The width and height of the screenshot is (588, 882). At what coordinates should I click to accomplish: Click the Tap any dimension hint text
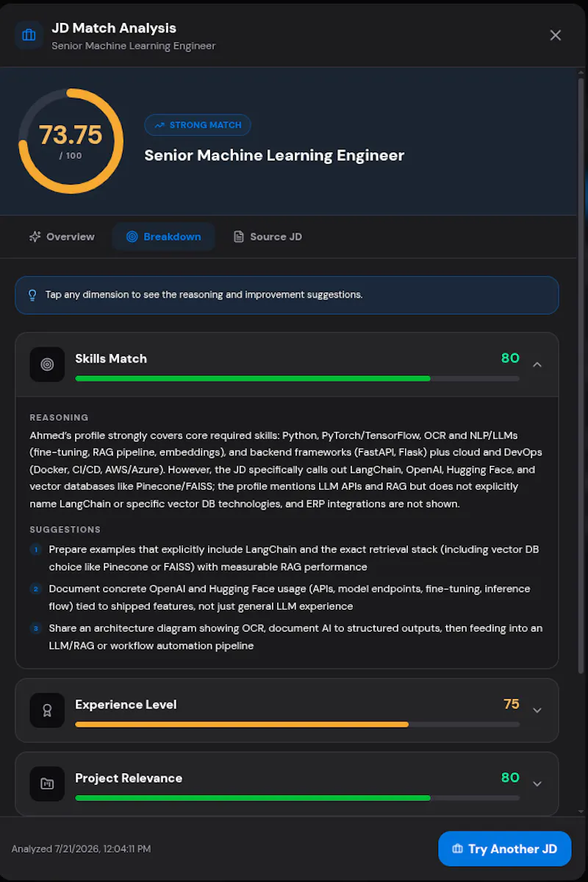204,295
